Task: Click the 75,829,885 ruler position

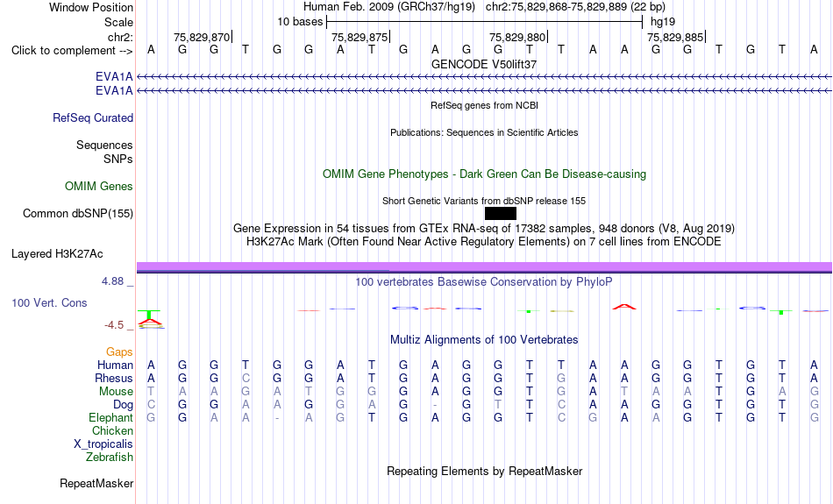Action: [675, 37]
